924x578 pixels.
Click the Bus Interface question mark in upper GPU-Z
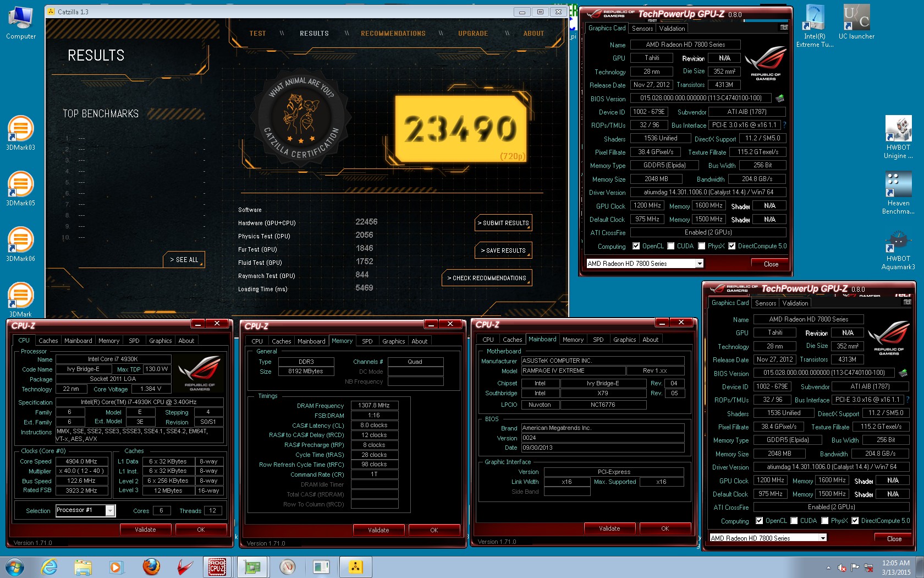coord(784,125)
